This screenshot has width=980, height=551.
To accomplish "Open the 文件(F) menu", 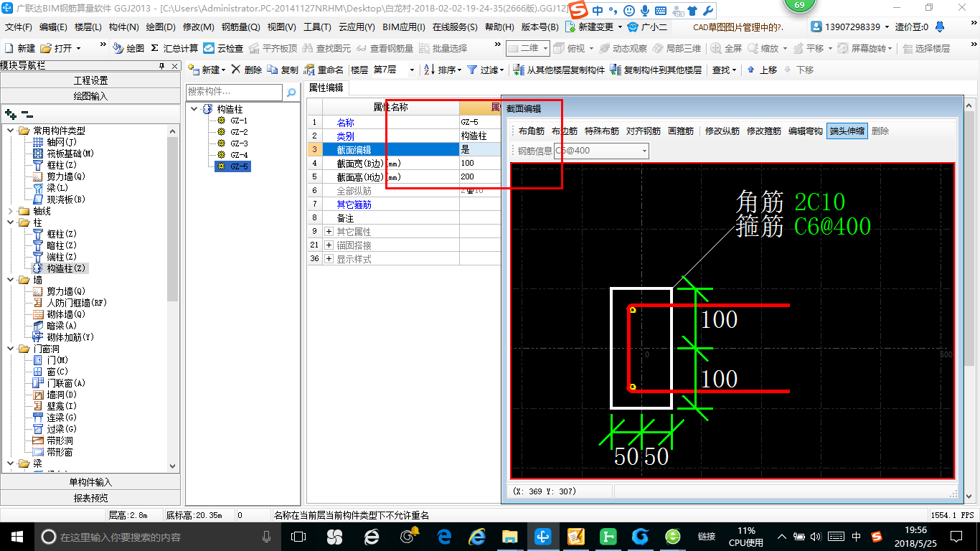I will point(19,27).
